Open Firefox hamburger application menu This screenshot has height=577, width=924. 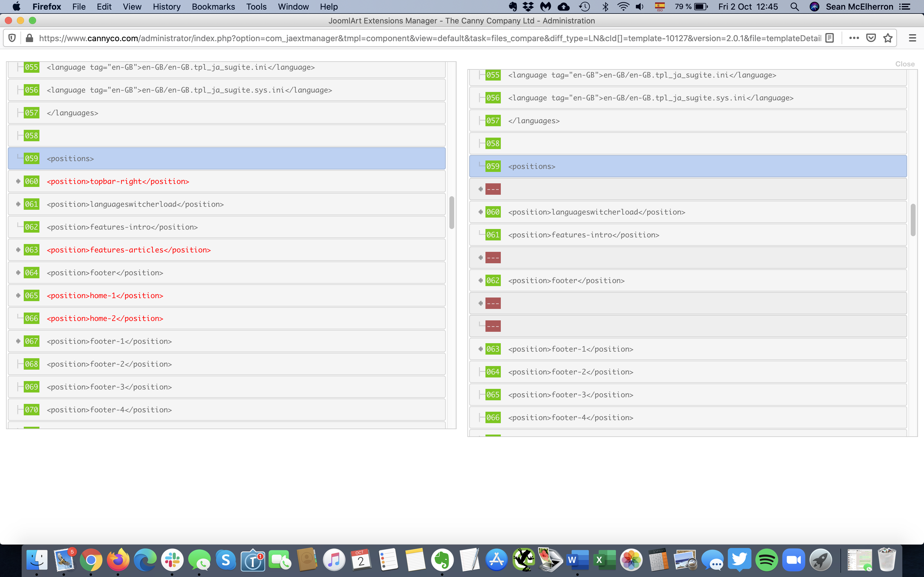pyautogui.click(x=912, y=38)
